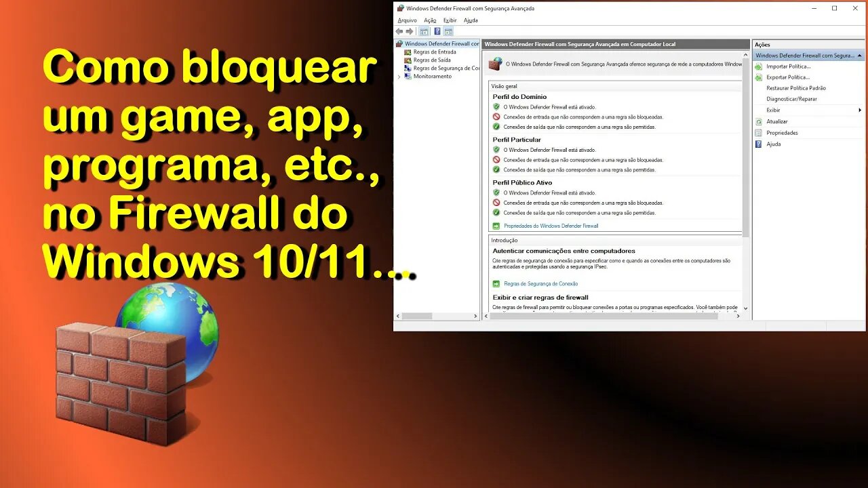Click the left tree pane horizontal scrollbar thumb
Image resolution: width=868 pixels, height=488 pixels.
coord(417,316)
